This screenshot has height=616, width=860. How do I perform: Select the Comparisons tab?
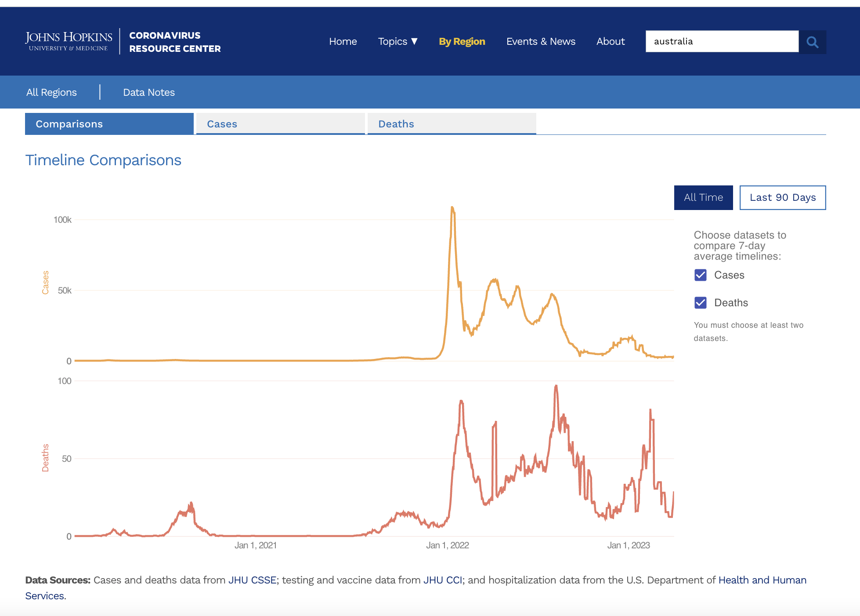coord(109,124)
